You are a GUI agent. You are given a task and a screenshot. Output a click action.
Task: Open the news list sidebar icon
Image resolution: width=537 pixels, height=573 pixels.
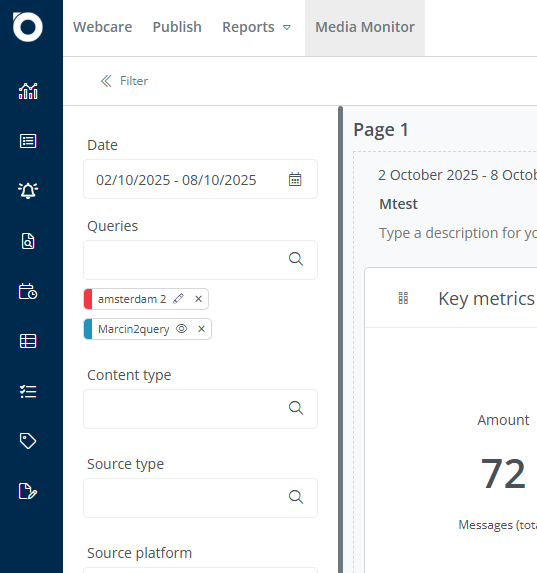tap(28, 141)
